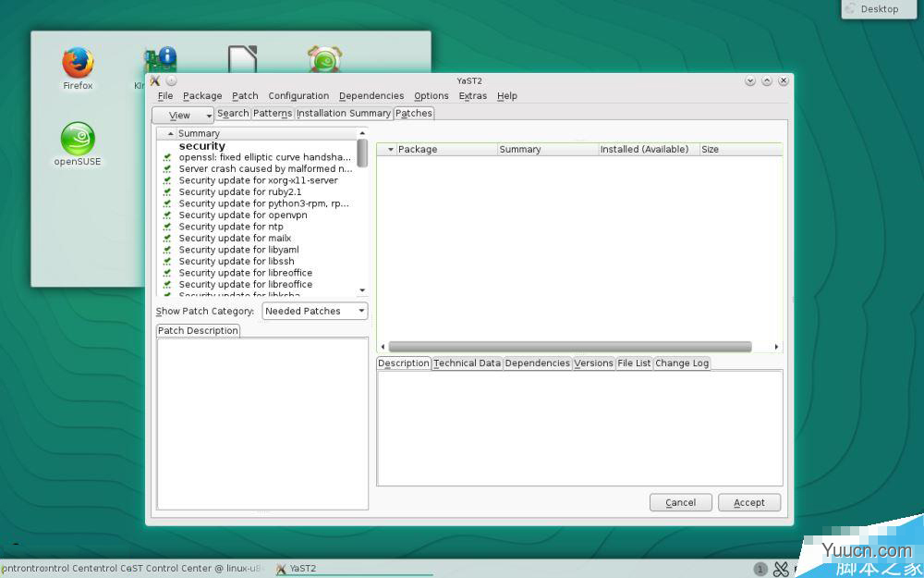Open the green openSUSE desktop icon
This screenshot has height=578, width=924.
point(78,140)
